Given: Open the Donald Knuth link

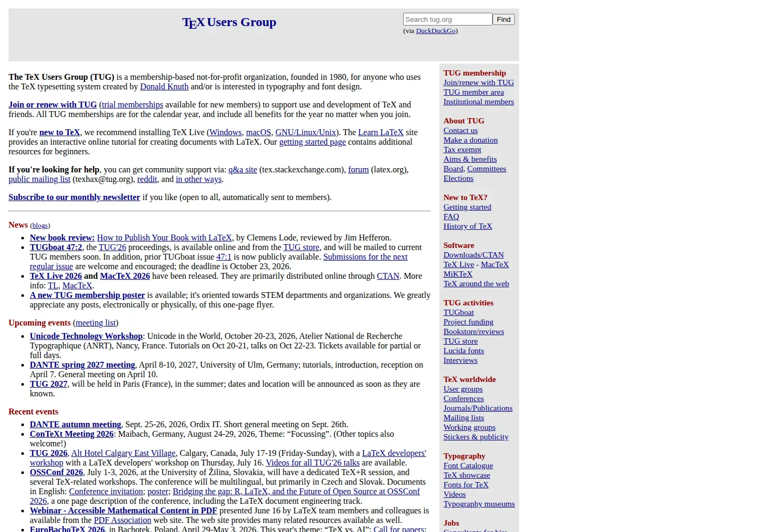Looking at the screenshot, I should 164,87.
